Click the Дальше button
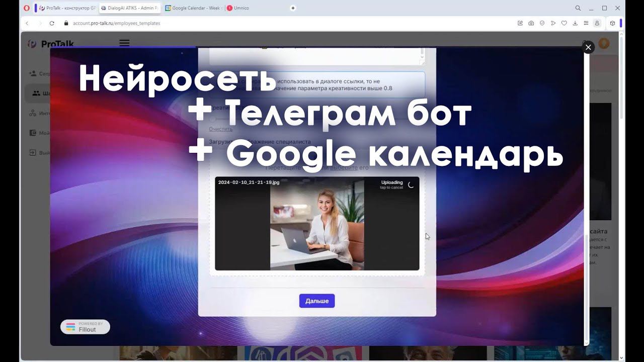The width and height of the screenshot is (644, 362). [317, 301]
